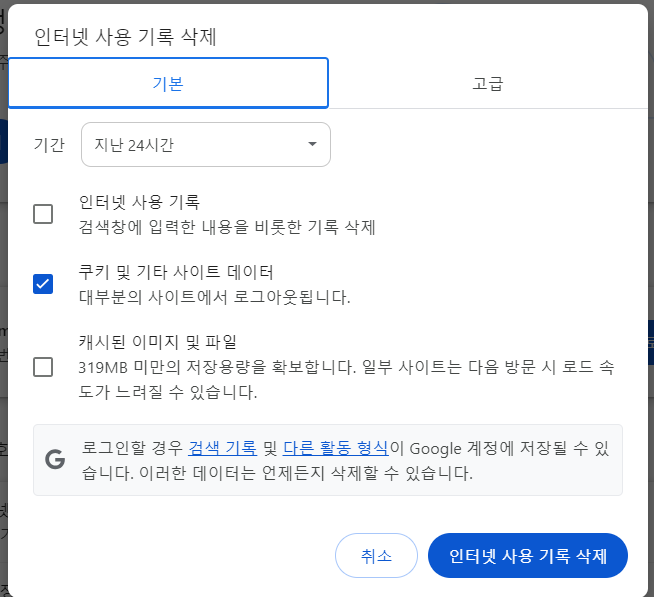Click the 취소 button
654x597 pixels.
click(376, 555)
